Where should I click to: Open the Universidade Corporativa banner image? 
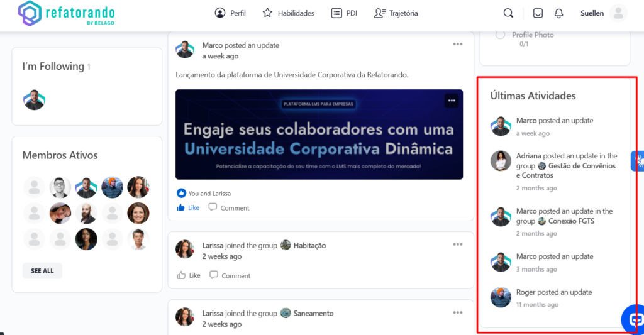[x=319, y=135]
